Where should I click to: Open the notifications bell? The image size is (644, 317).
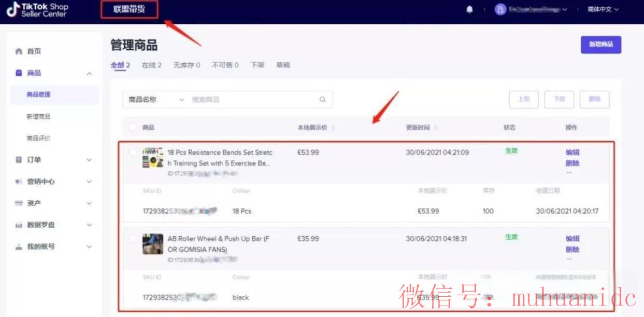click(x=469, y=10)
